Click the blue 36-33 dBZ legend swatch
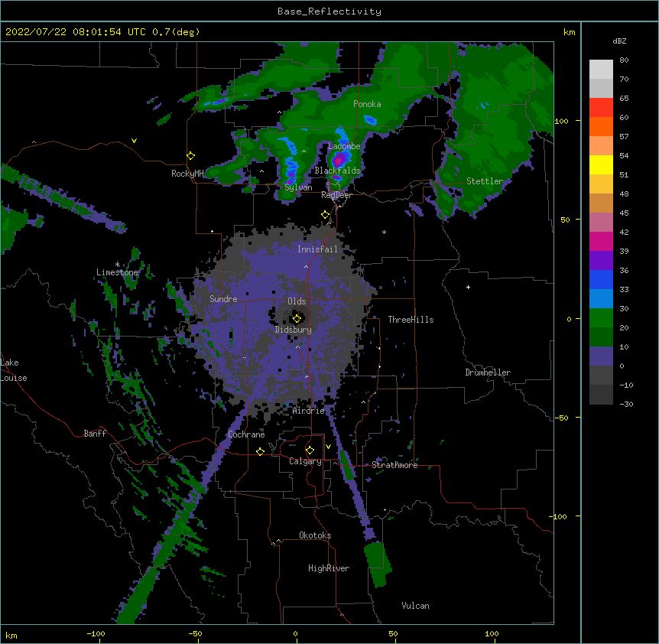Viewport: 659px width, 644px height. [x=601, y=279]
